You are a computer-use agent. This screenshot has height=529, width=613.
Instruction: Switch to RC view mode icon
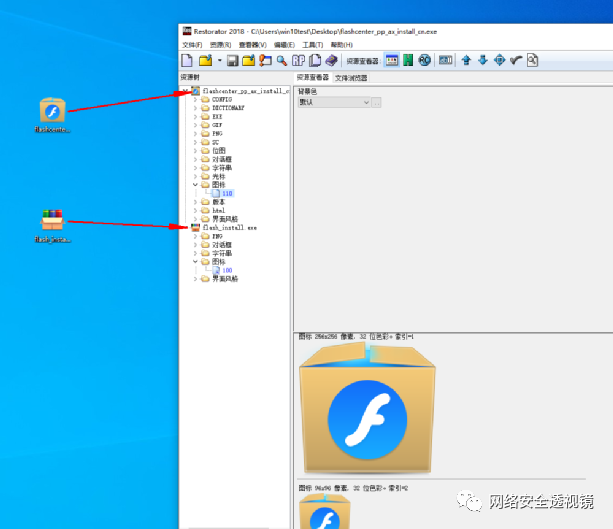425,61
